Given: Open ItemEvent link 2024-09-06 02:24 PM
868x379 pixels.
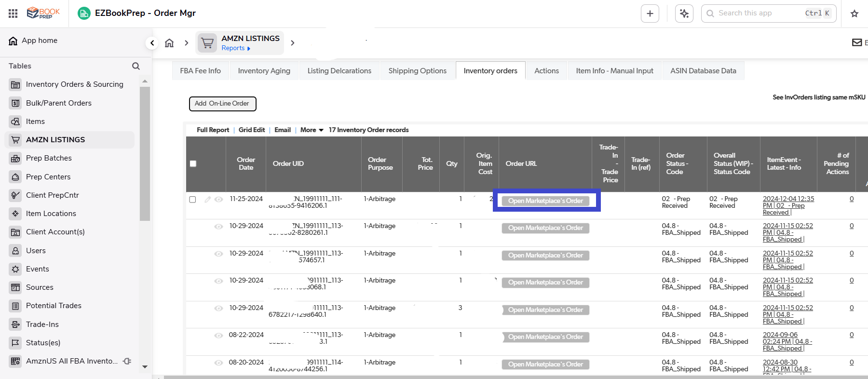Looking at the screenshot, I should click(787, 342).
